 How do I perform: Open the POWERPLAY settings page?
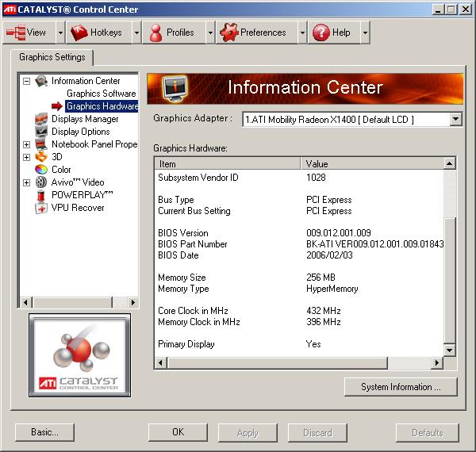pyautogui.click(x=83, y=195)
